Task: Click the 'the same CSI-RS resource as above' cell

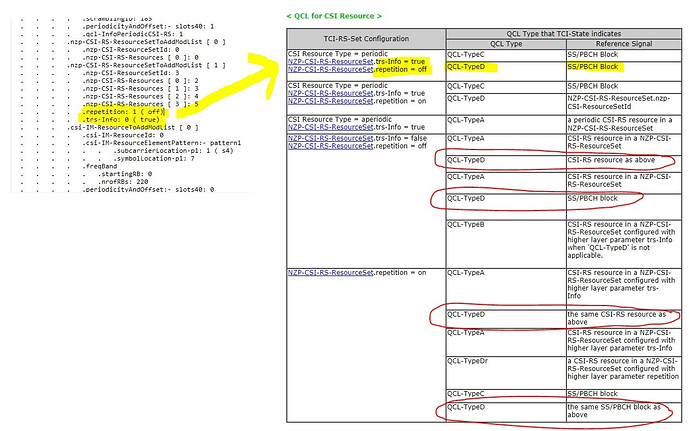Action: point(624,318)
